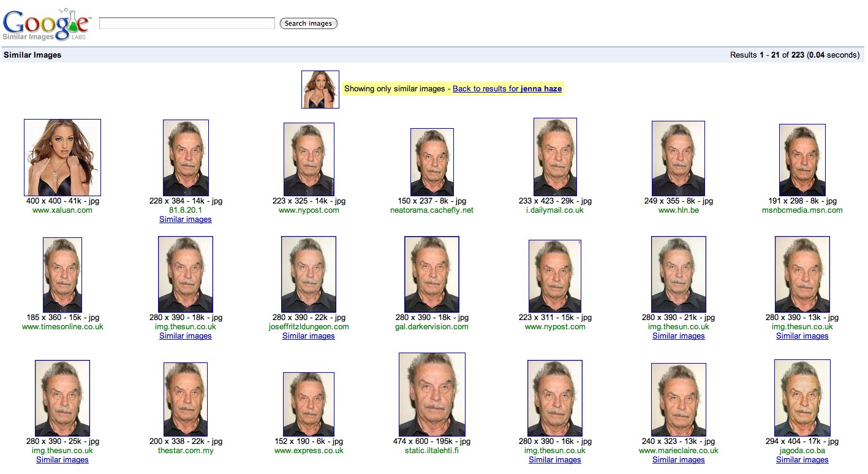Open the 474 x 600 static.iltalehti.fi thumbnail
Screen dimensions: 868x474
click(x=432, y=394)
